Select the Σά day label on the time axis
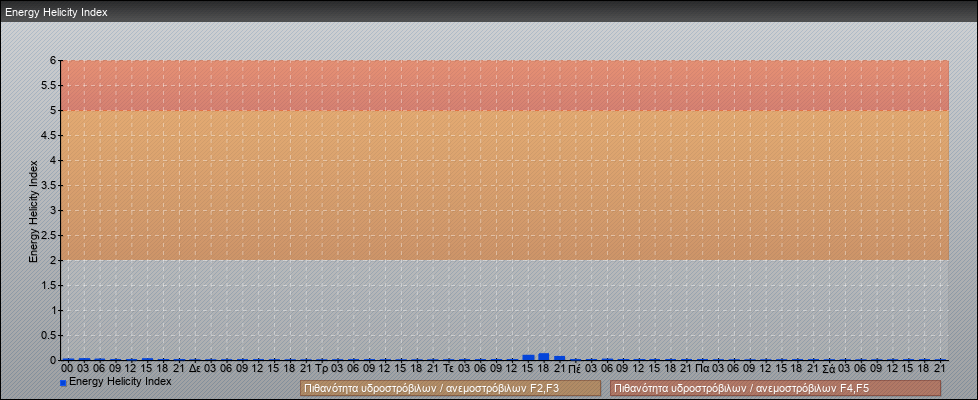 (x=829, y=369)
